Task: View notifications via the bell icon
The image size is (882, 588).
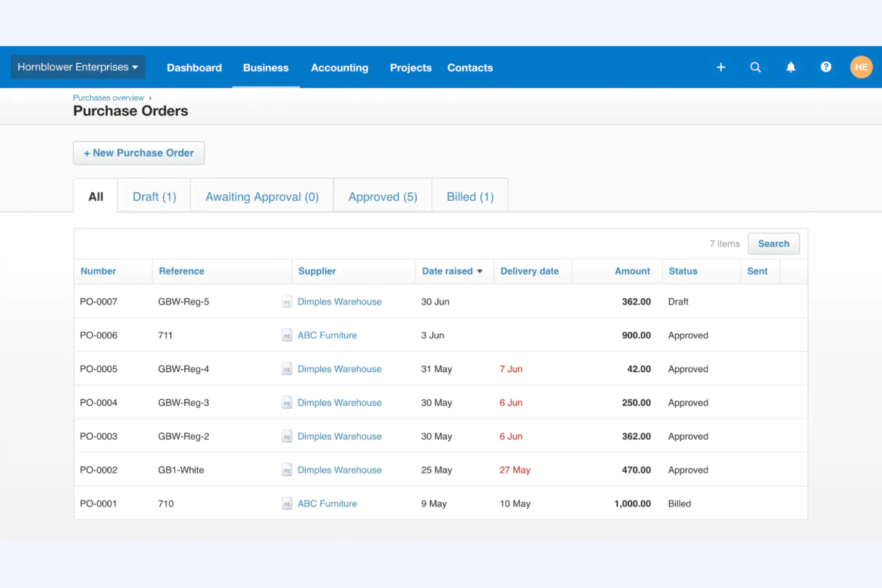Action: click(x=791, y=67)
